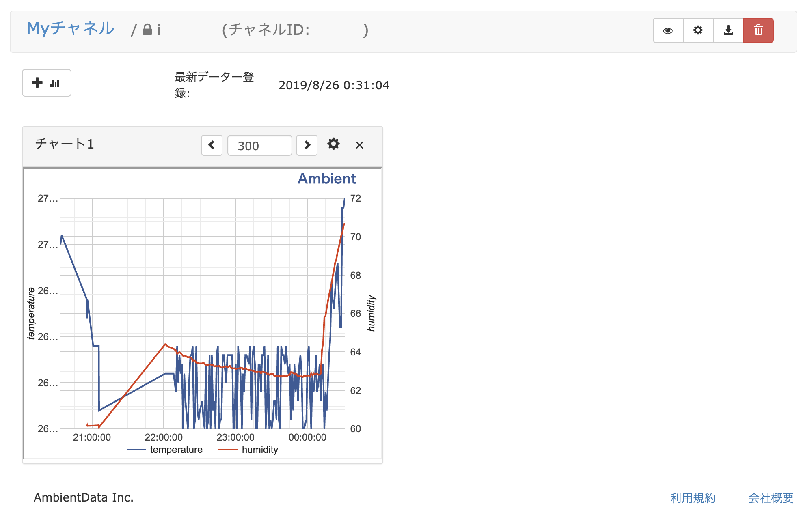812x521 pixels.
Task: Toggle temperature series in chart legend
Action: [x=176, y=450]
